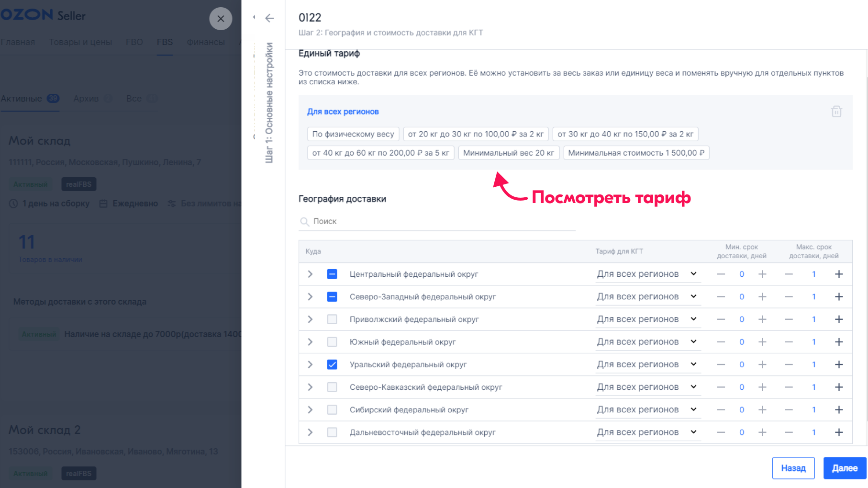
Task: Increase min delivery days for Центральный округ
Action: pyautogui.click(x=762, y=274)
